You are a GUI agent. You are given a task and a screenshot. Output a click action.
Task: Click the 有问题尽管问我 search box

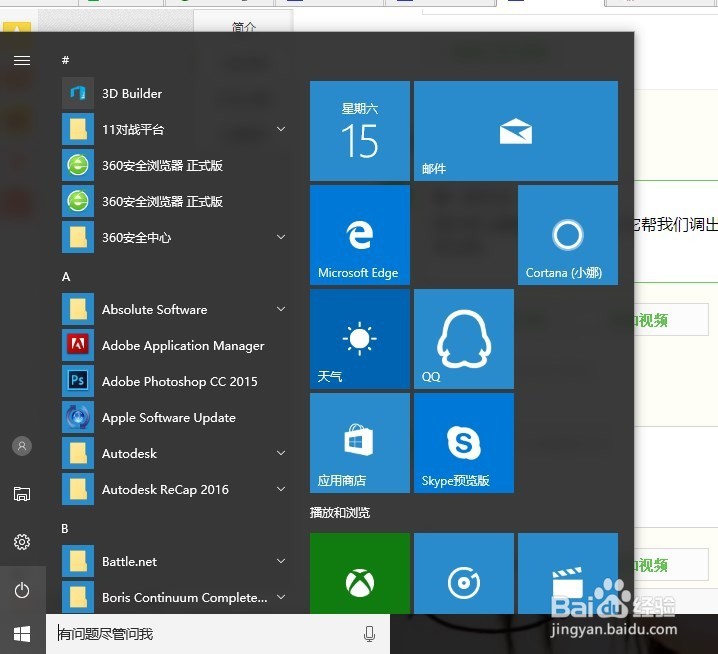218,634
